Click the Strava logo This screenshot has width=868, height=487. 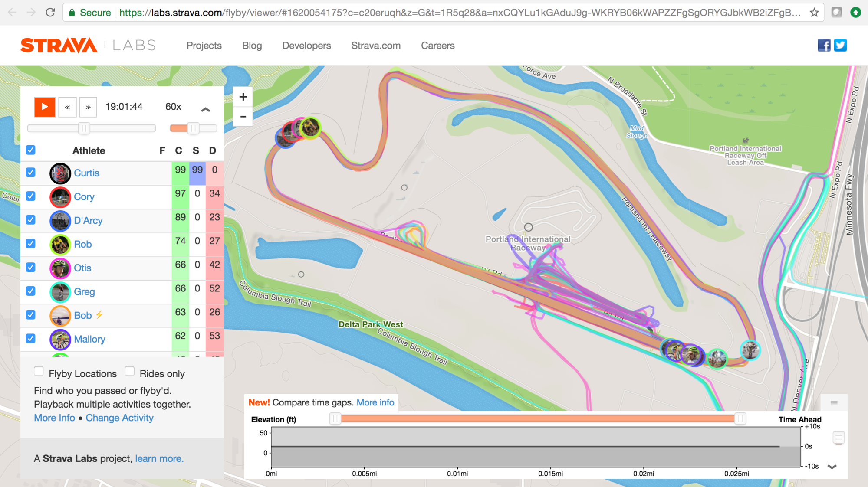(59, 45)
